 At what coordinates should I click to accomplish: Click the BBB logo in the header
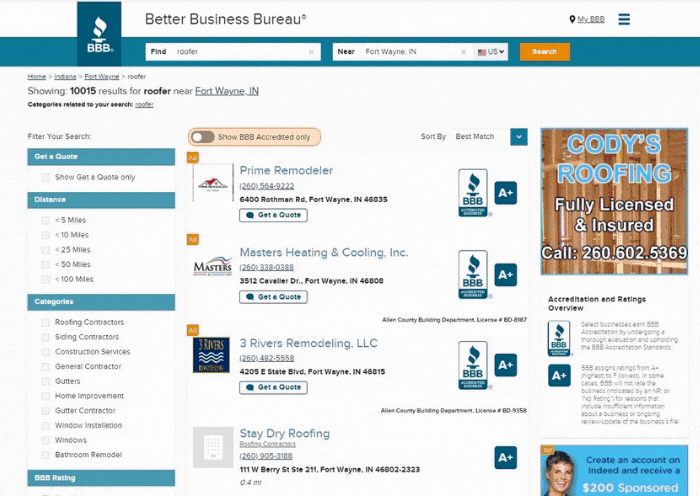[99, 33]
